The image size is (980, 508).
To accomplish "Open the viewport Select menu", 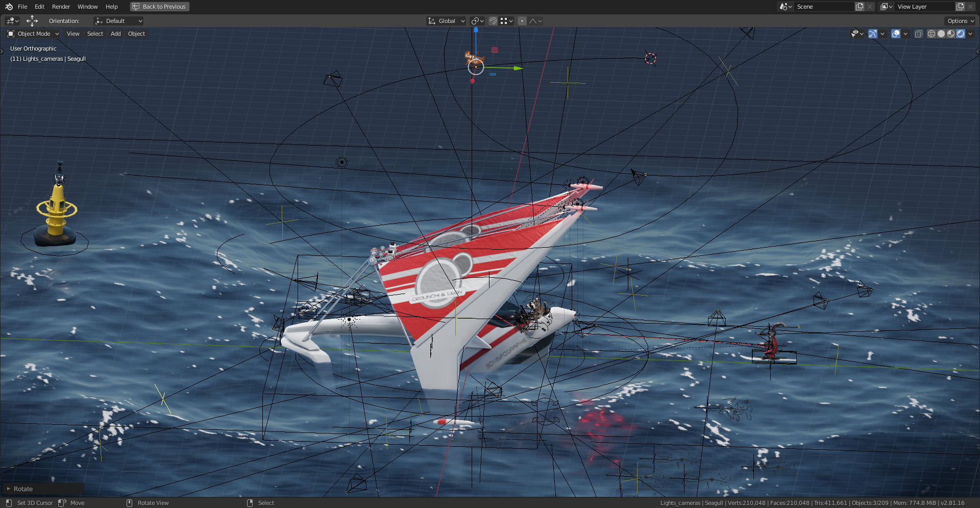I will [95, 34].
